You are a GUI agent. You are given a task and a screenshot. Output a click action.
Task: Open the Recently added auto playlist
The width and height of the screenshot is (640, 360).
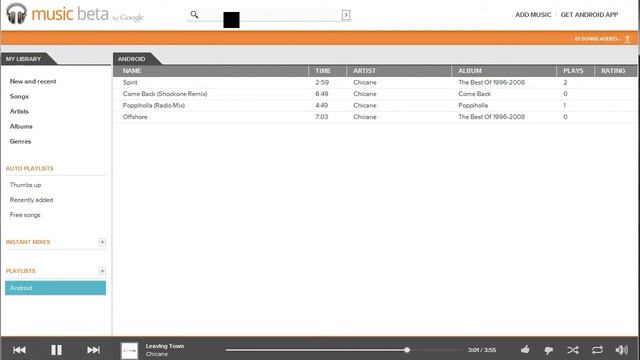point(31,200)
